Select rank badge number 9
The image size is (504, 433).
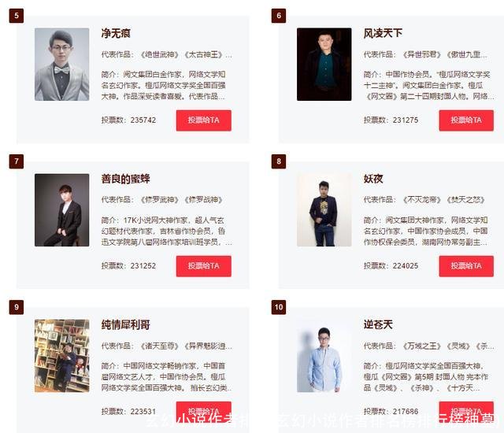tap(17, 307)
